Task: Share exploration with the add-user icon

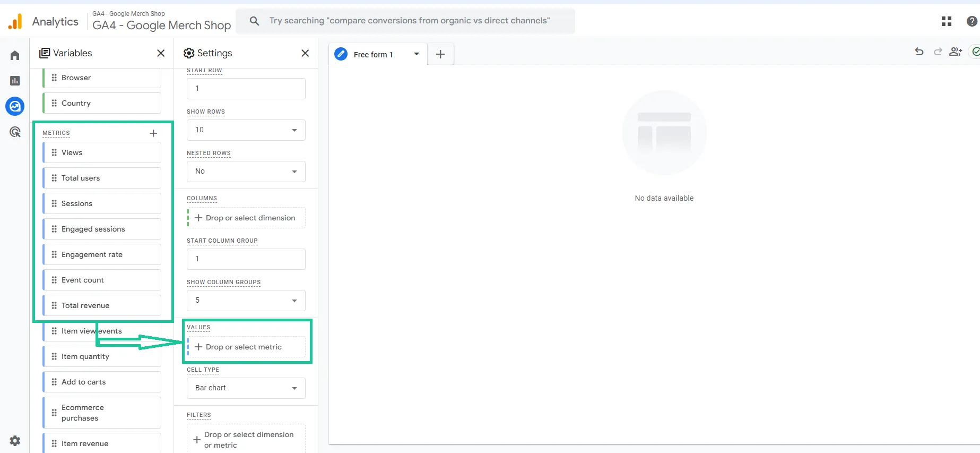Action: pyautogui.click(x=956, y=52)
